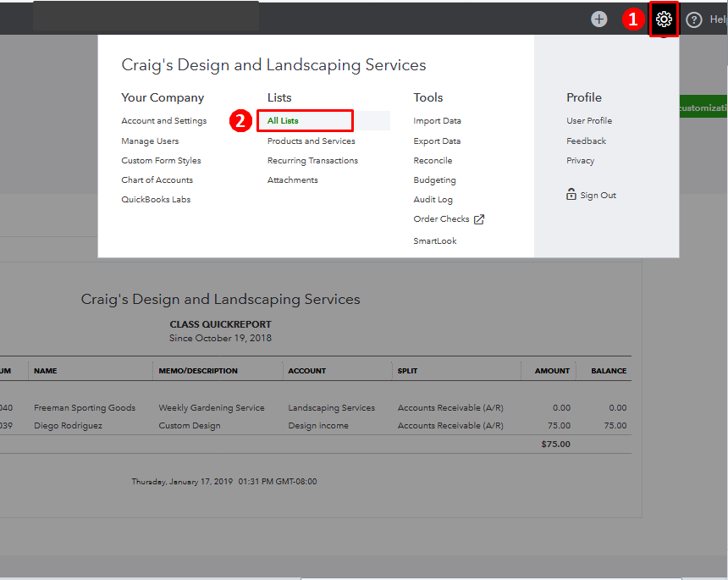
Task: Click the Profile heading
Action: 583,97
